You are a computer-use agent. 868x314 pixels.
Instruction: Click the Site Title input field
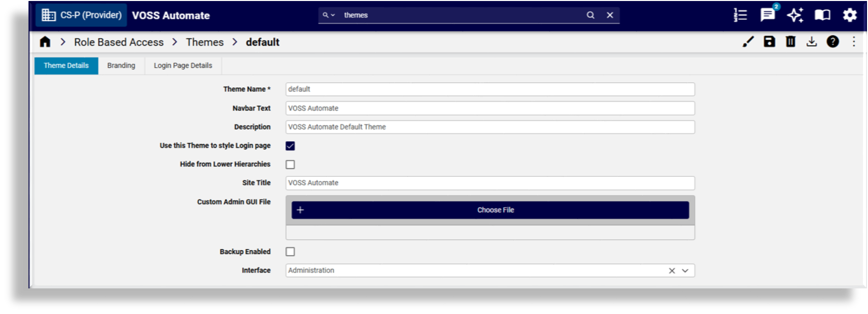[x=490, y=183]
